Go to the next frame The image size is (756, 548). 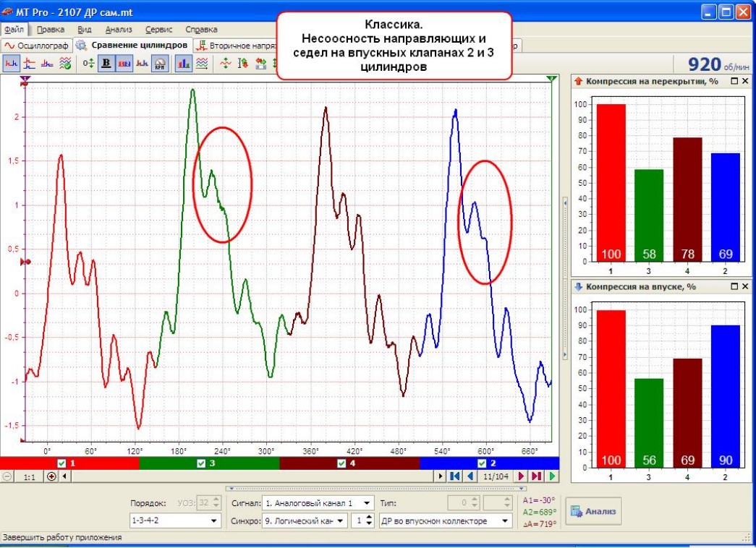(x=521, y=476)
